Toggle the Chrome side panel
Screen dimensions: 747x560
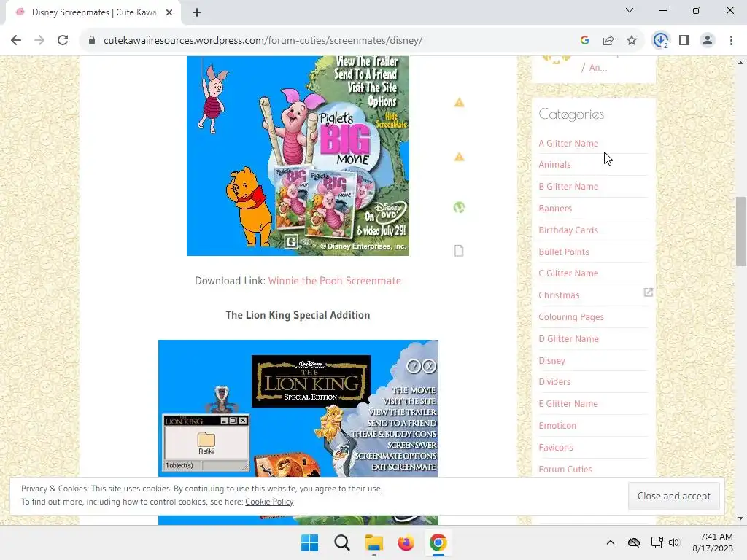684,41
